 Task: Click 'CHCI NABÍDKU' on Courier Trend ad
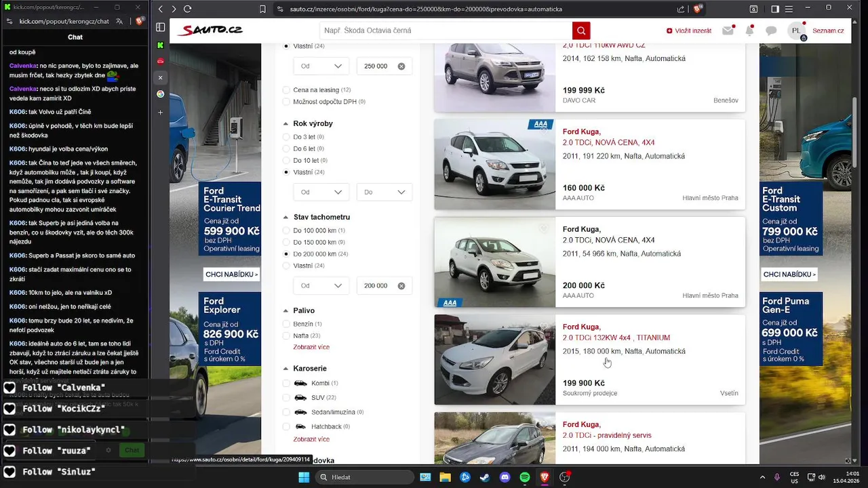pos(231,274)
